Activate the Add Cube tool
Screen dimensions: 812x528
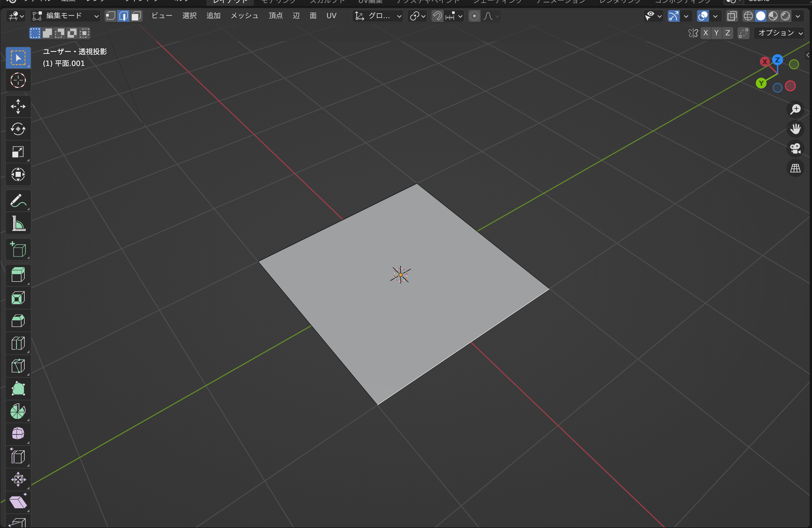pos(18,249)
